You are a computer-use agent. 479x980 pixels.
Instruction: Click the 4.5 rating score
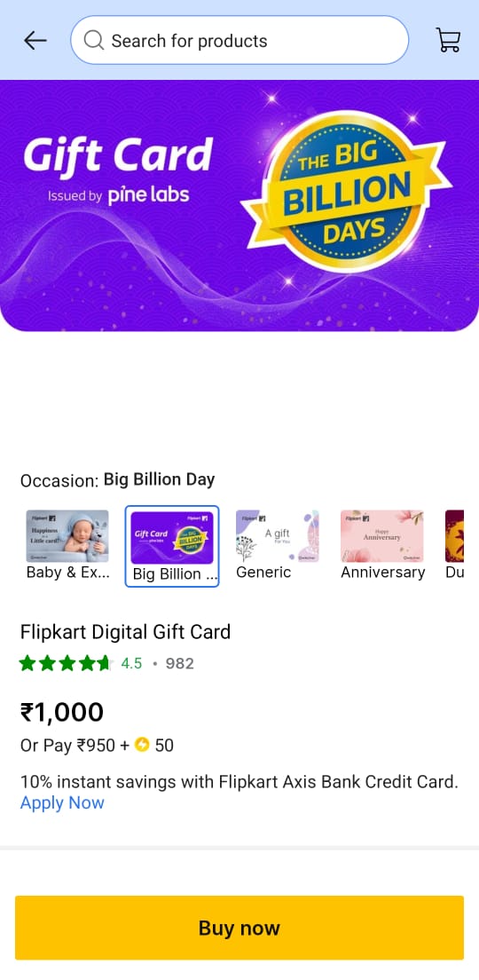click(x=131, y=663)
